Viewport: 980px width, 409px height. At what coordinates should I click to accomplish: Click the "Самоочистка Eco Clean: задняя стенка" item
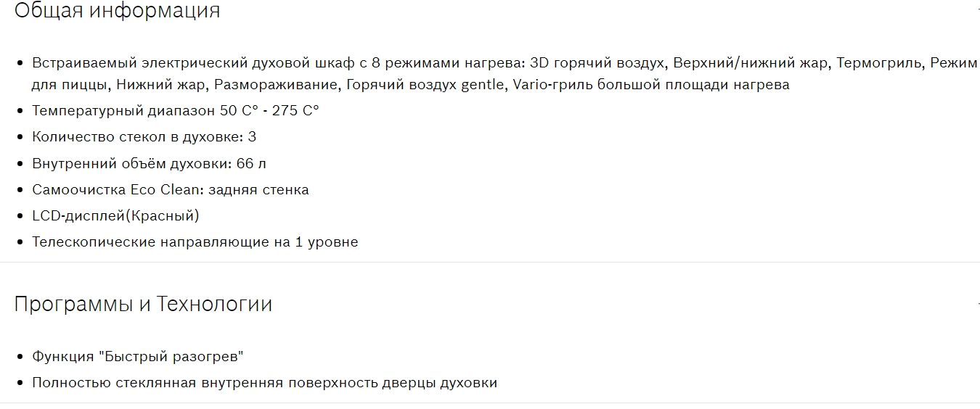[x=170, y=189]
